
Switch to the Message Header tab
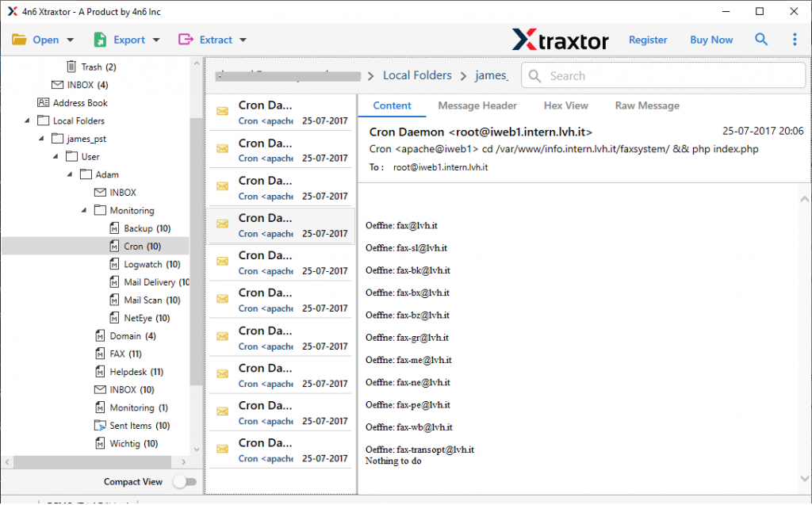[x=477, y=105]
